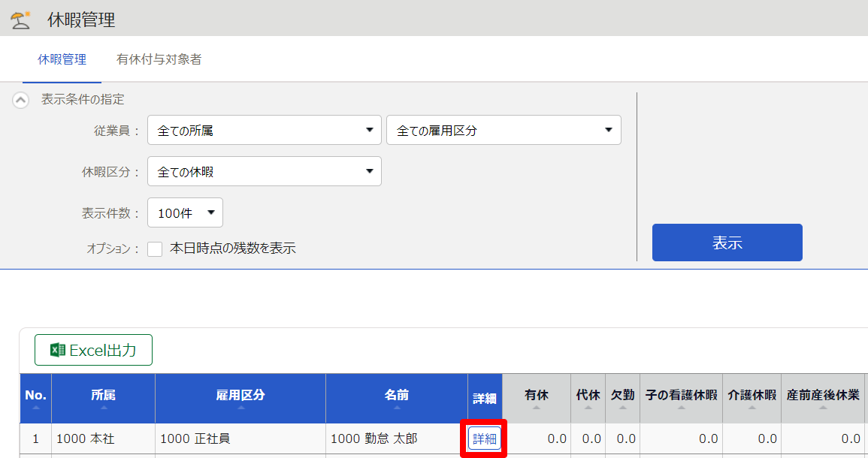Click the name cell 1000 勤怠 太郎
Viewport: 868px width, 458px height.
[x=396, y=438]
